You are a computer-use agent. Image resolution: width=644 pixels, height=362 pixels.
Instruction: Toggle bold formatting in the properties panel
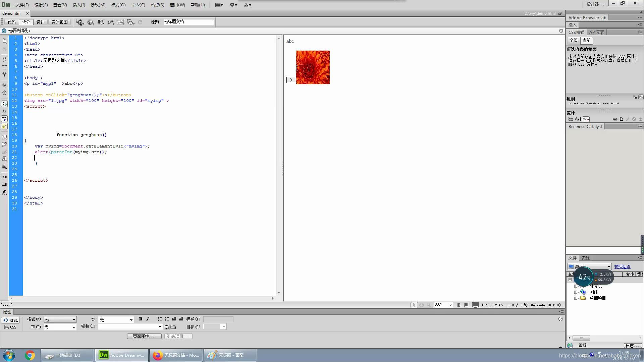(x=141, y=319)
